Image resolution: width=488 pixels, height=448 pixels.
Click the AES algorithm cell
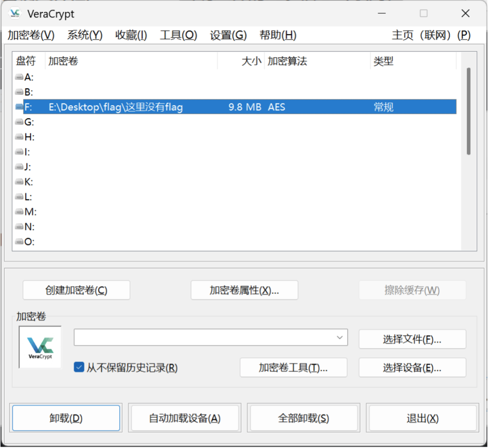(276, 107)
